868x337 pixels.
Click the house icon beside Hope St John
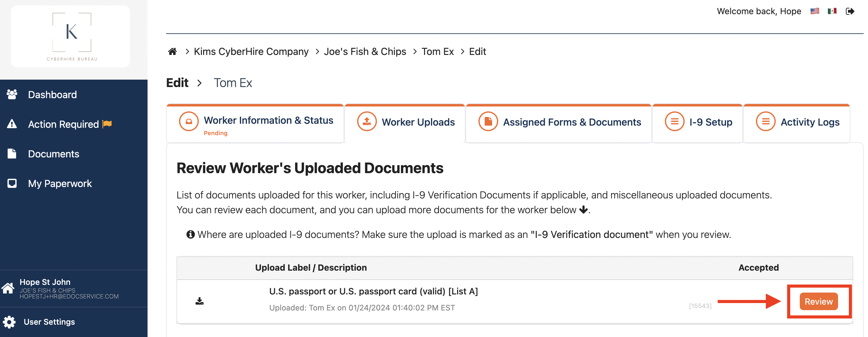tap(8, 289)
